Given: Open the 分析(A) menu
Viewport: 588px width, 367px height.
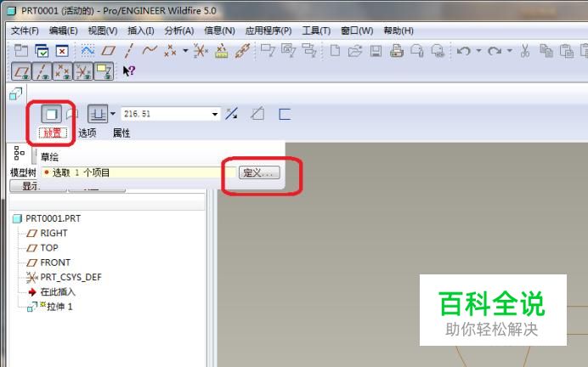Looking at the screenshot, I should (x=179, y=31).
